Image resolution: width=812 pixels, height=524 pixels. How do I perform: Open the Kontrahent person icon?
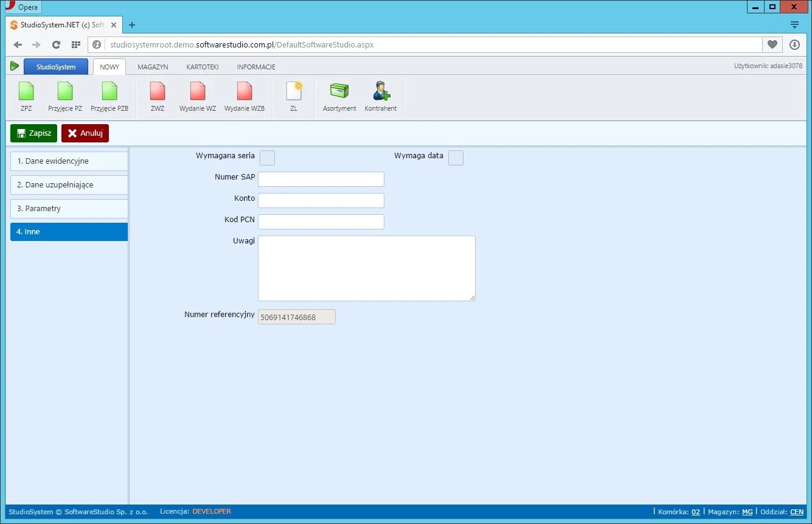pos(381,91)
